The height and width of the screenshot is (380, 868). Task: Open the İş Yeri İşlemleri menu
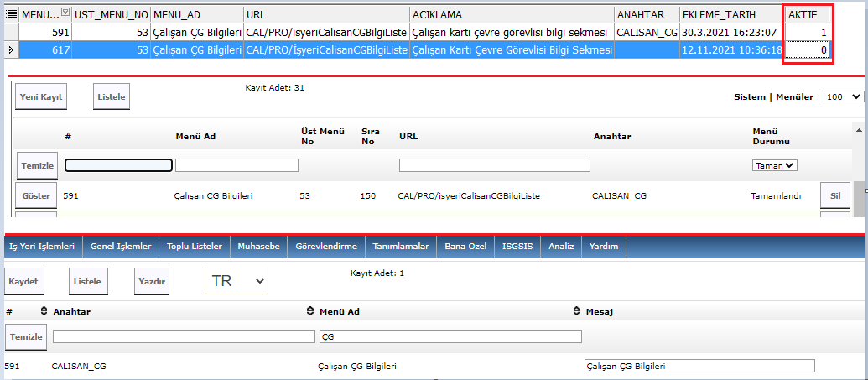42,246
